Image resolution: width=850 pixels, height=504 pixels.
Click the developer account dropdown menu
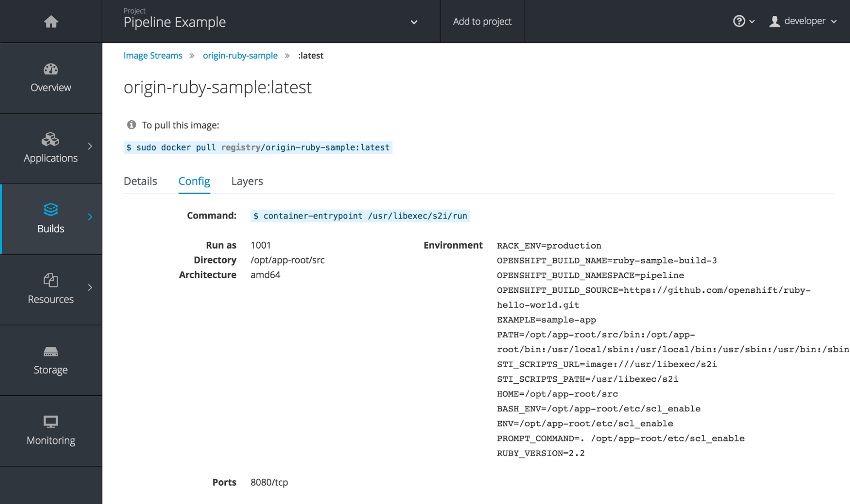805,21
